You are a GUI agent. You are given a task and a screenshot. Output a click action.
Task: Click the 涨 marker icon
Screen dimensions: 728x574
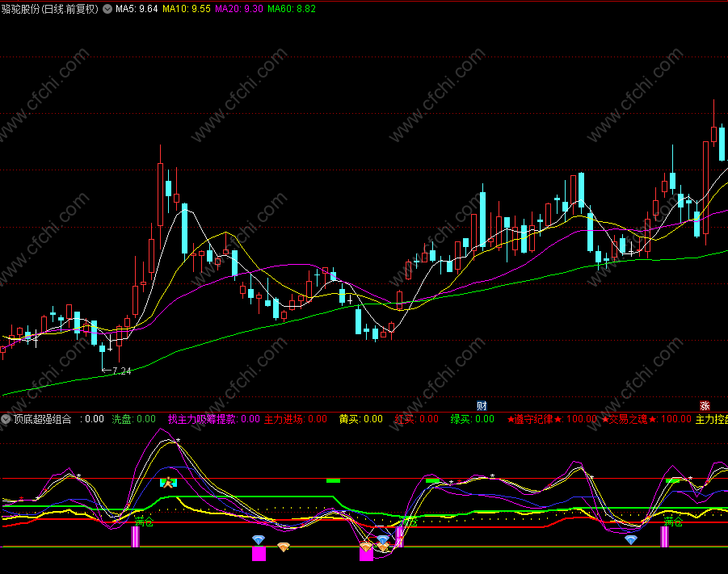pos(705,406)
